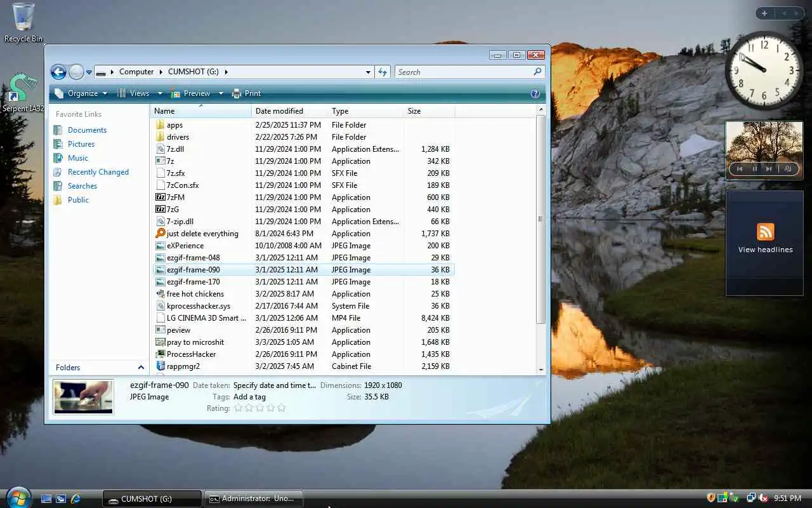
Task: Set rating to five stars
Action: pos(282,408)
